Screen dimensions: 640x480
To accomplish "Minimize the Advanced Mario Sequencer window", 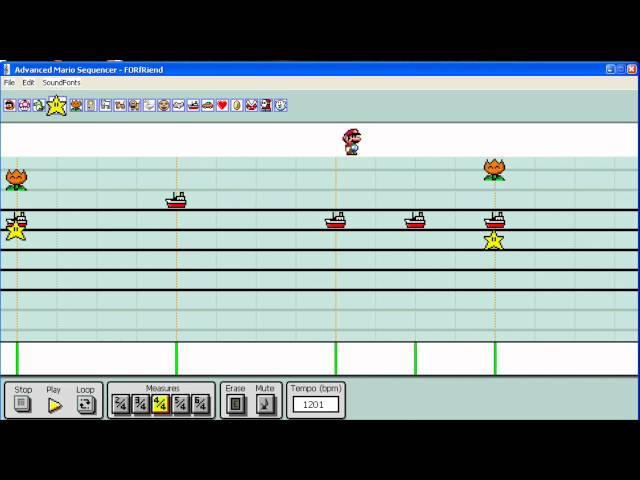I will click(610, 69).
